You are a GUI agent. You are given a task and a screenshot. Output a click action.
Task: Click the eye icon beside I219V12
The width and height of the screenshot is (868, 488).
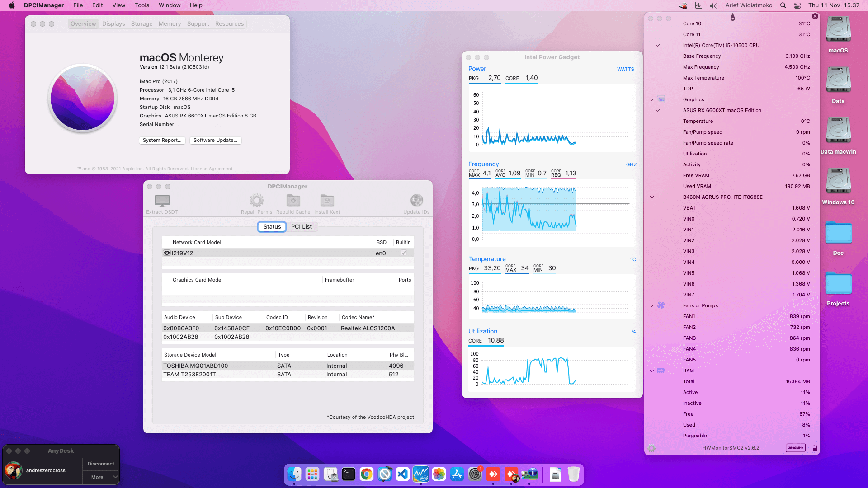167,253
